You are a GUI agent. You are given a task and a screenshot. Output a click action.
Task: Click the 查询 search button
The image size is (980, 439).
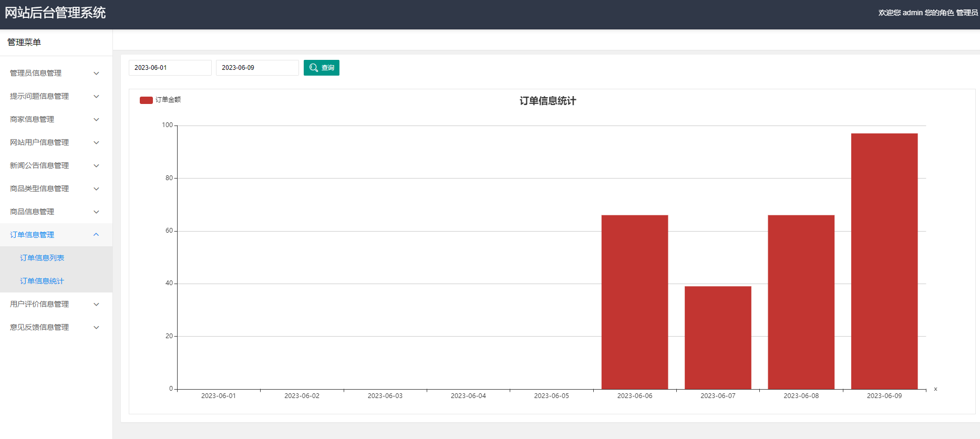point(322,68)
